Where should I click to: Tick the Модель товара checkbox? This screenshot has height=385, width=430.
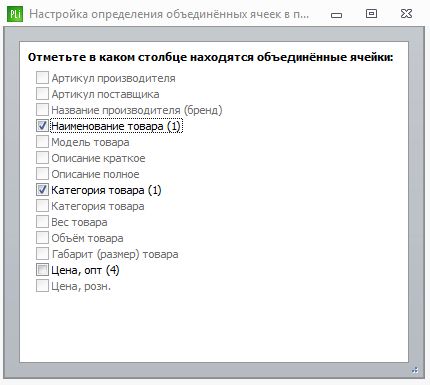(x=42, y=142)
